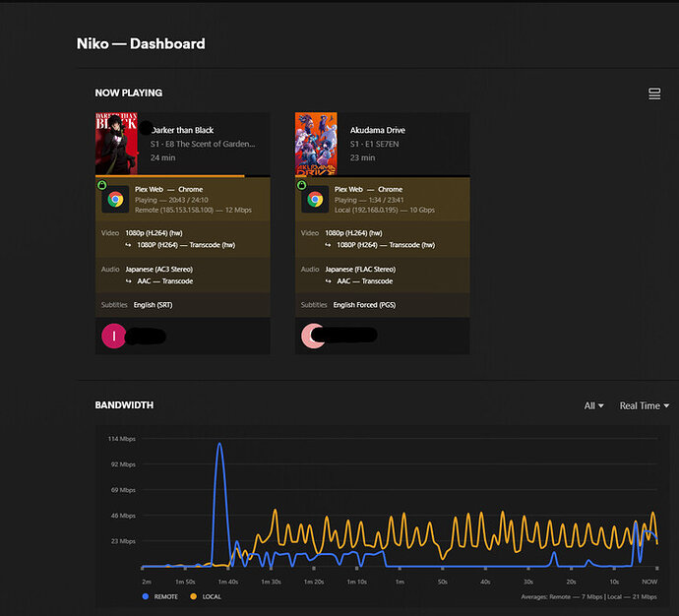
Task: Open the Real Time range dropdown
Action: pyautogui.click(x=644, y=405)
